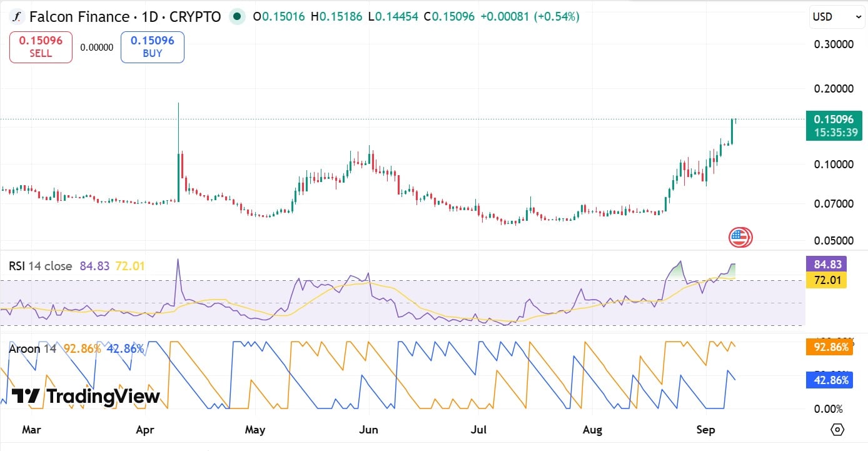The image size is (868, 451).
Task: Click the purple RSI value tag 84.83
Action: pos(825,265)
